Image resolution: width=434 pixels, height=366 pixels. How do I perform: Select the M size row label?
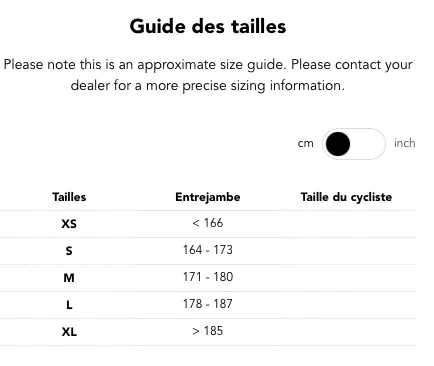click(69, 278)
